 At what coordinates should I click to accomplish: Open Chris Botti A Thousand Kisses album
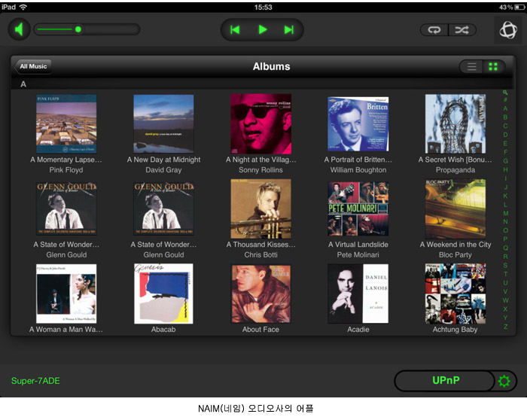point(260,208)
